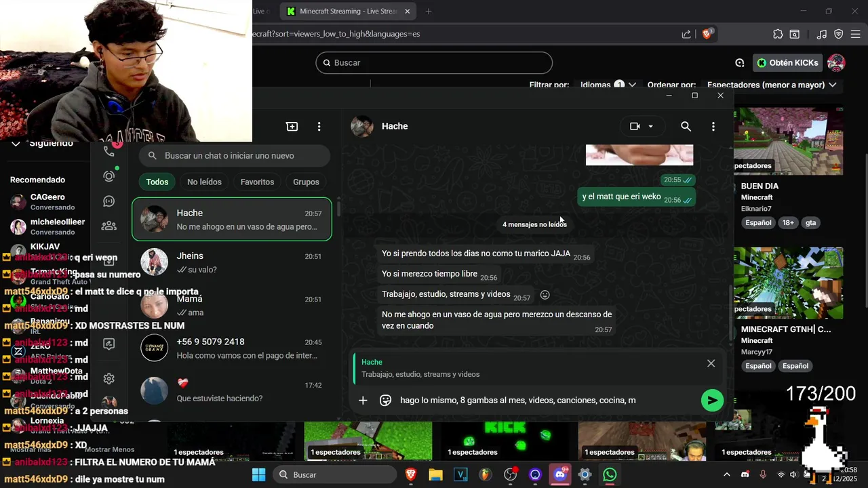The image size is (868, 488).
Task: Open the Brave hamburger main menu
Action: coord(855,34)
